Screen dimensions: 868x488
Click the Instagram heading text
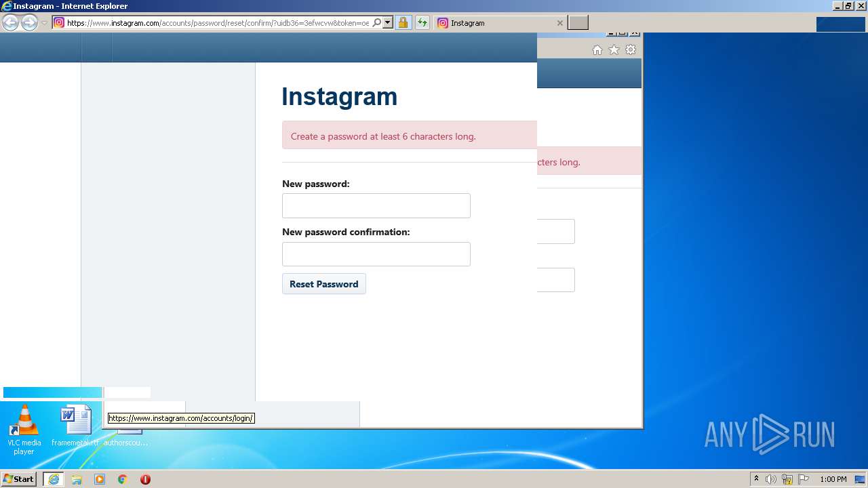click(x=340, y=96)
